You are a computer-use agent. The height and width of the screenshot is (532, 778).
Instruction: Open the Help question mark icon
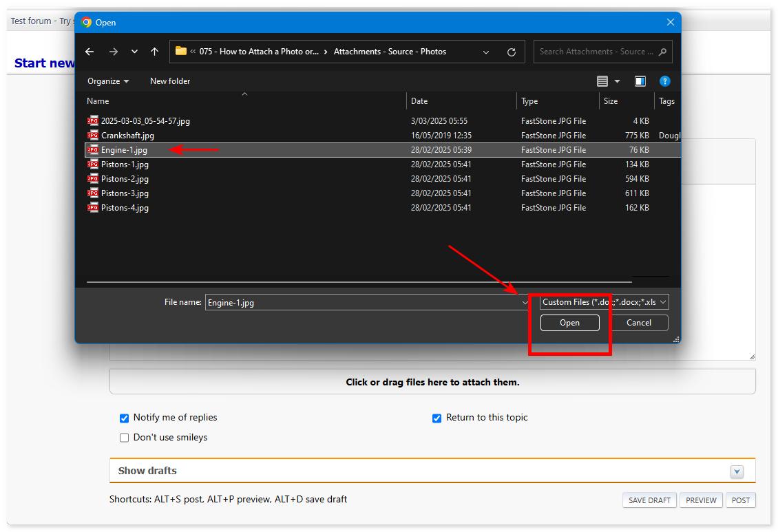pyautogui.click(x=664, y=81)
